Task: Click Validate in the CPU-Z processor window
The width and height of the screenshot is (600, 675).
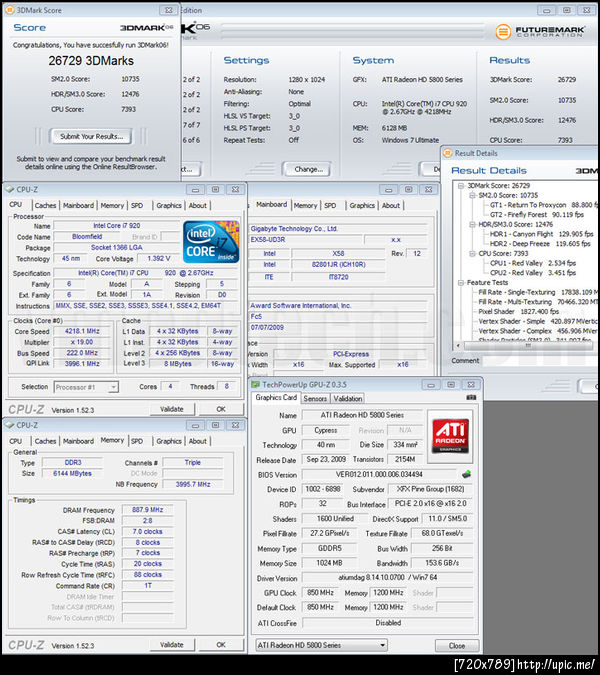Action: click(x=172, y=409)
